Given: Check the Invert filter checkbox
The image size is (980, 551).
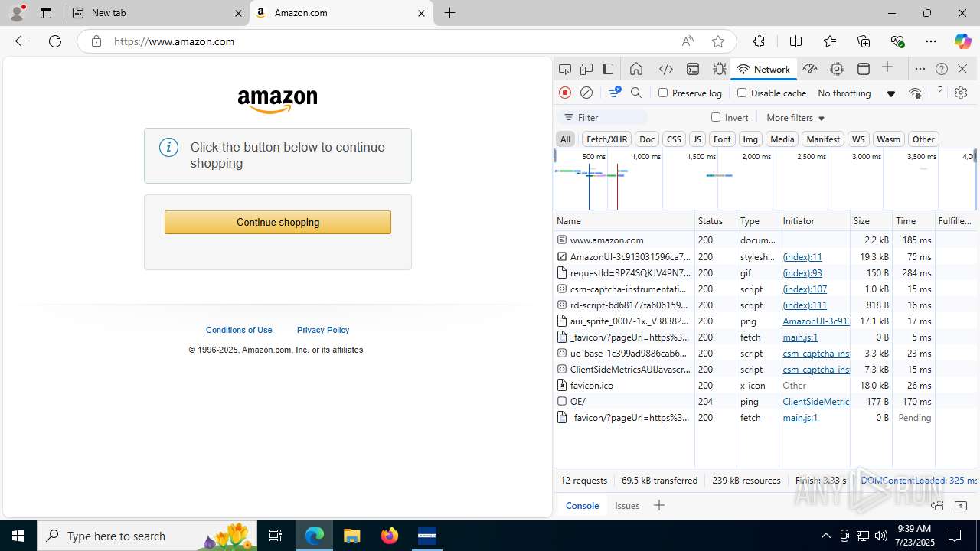Looking at the screenshot, I should [x=716, y=117].
